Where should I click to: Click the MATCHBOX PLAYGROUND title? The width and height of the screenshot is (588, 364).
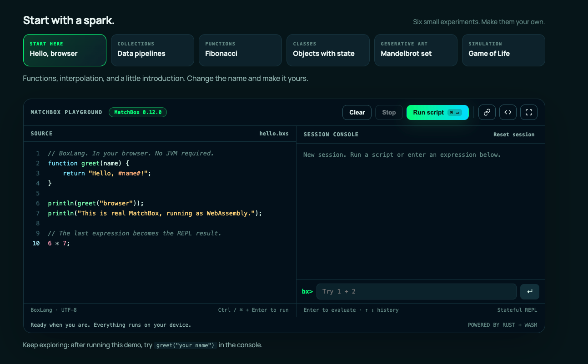pyautogui.click(x=66, y=112)
